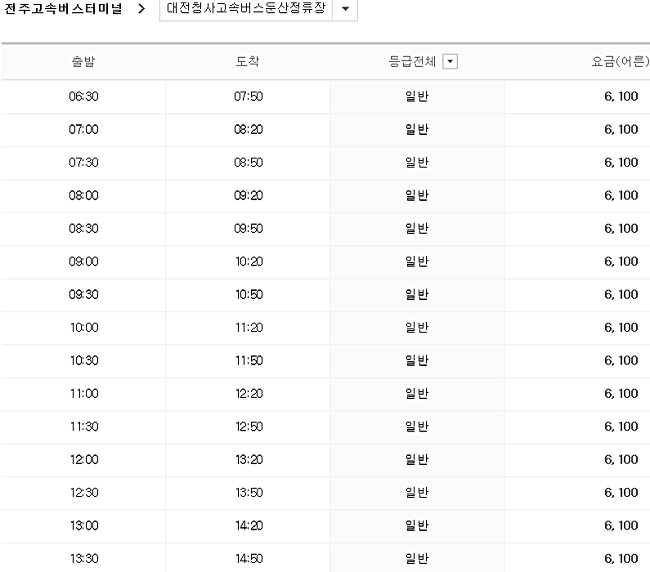Click the 11:20 arrival time
650x572 pixels.
249,327
